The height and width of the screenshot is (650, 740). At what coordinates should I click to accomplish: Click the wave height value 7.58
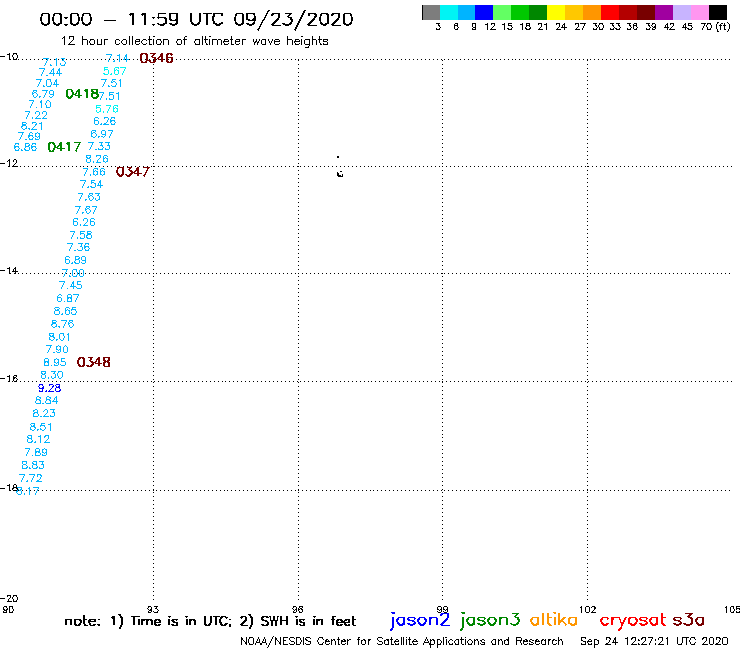[81, 235]
